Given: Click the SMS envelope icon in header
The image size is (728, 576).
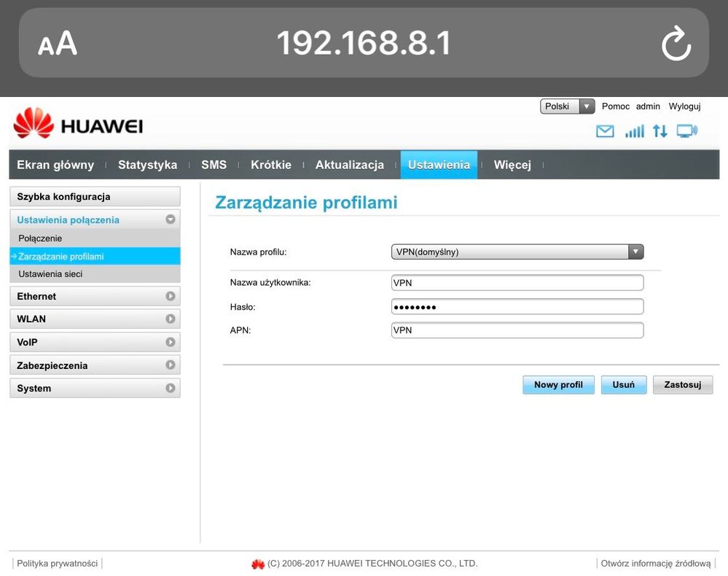Looking at the screenshot, I should [x=606, y=131].
